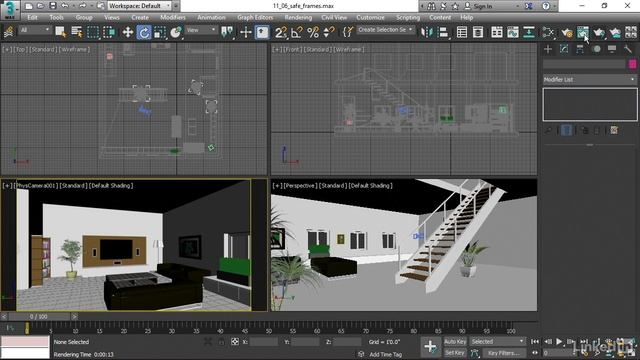The image size is (640, 360).
Task: Open the Graph Editors menu
Action: 255,18
